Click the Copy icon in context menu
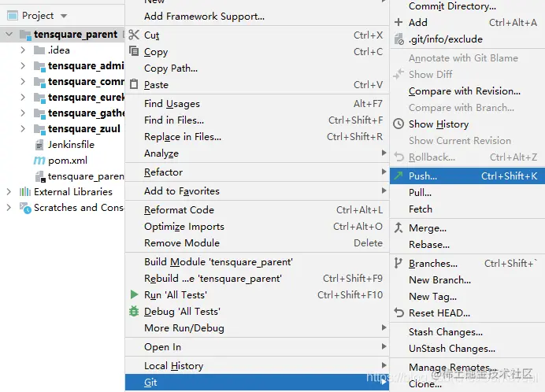 pos(134,51)
